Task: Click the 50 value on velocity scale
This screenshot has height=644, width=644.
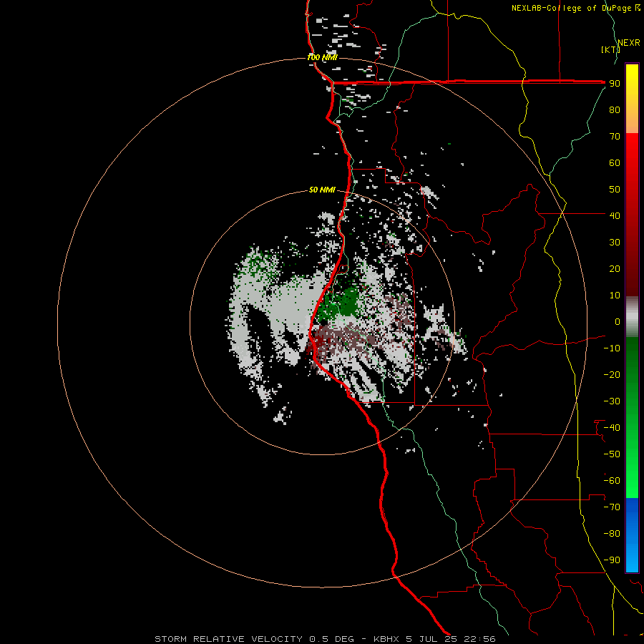Action: (x=615, y=190)
